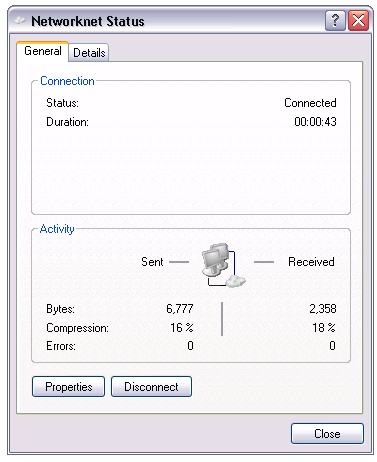Viewport: 377px width, 462px height.
Task: Click the Disconnect button
Action: [x=151, y=387]
